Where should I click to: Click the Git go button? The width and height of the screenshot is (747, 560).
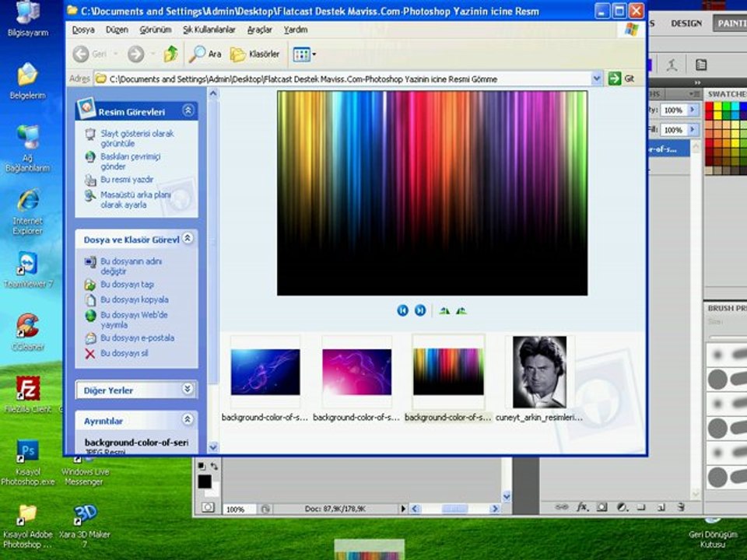point(622,79)
